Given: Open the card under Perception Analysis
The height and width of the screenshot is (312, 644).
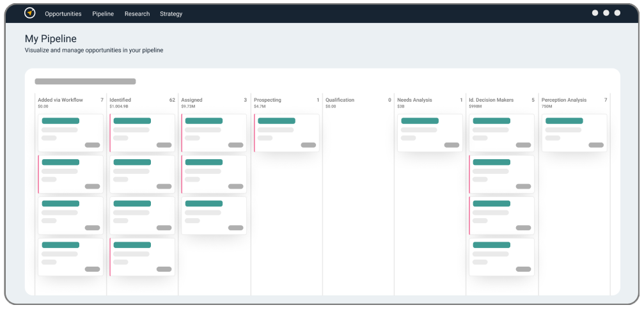Looking at the screenshot, I should 574,133.
